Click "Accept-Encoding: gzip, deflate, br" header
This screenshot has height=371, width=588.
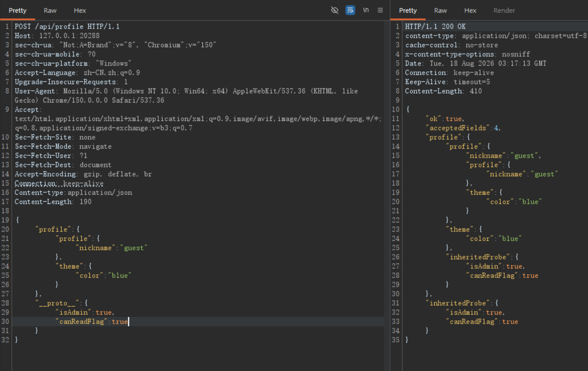(x=83, y=174)
